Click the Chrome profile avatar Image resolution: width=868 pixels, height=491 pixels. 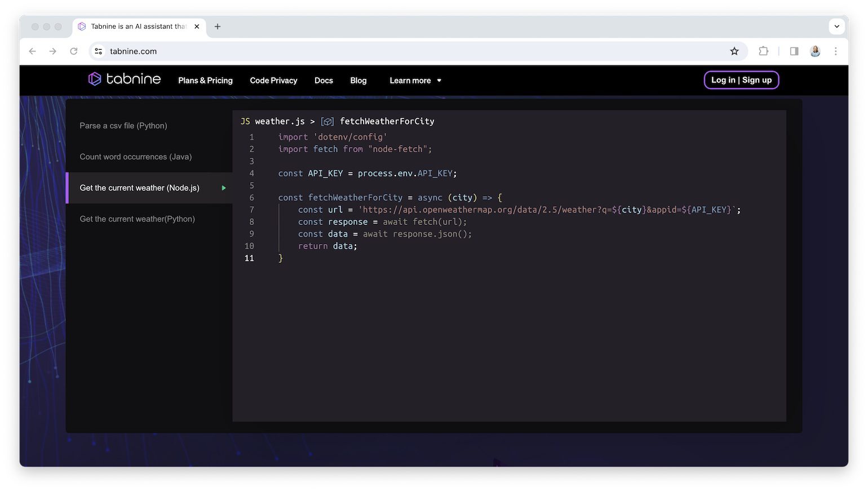(815, 51)
